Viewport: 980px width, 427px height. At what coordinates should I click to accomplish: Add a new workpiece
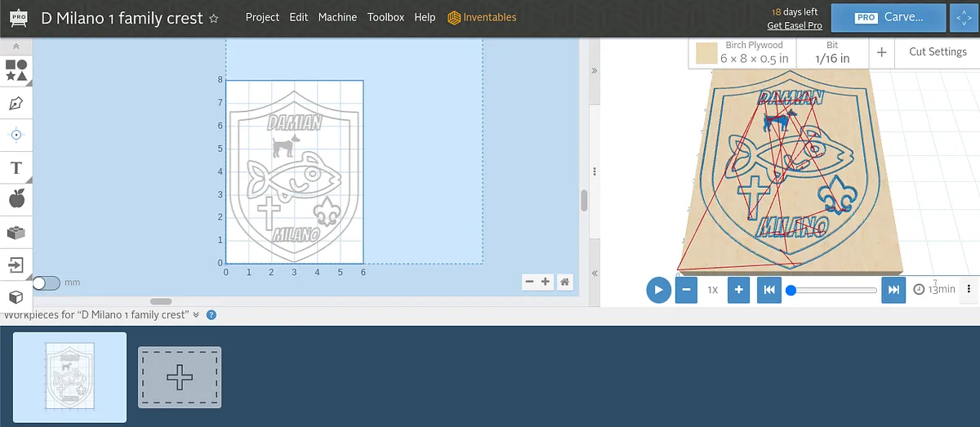(180, 377)
